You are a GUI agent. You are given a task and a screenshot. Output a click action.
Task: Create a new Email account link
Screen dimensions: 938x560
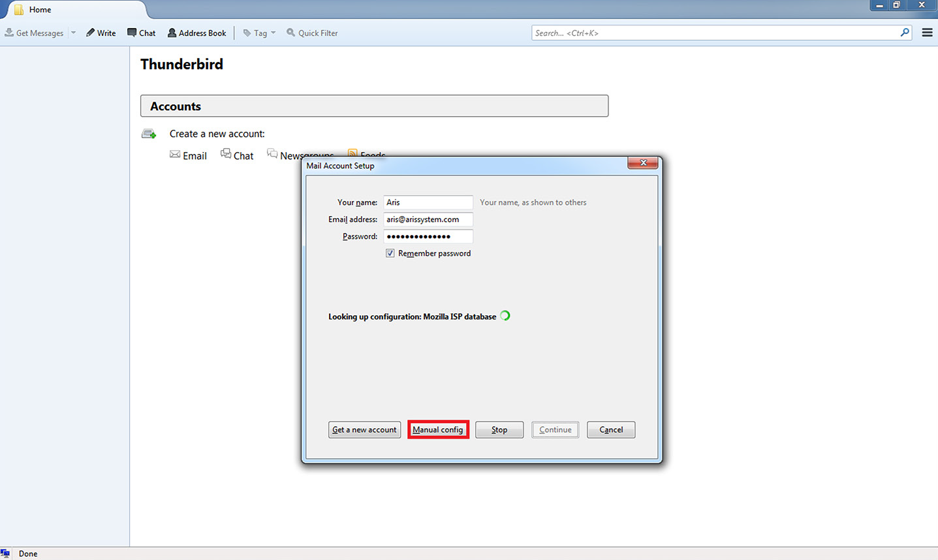195,155
